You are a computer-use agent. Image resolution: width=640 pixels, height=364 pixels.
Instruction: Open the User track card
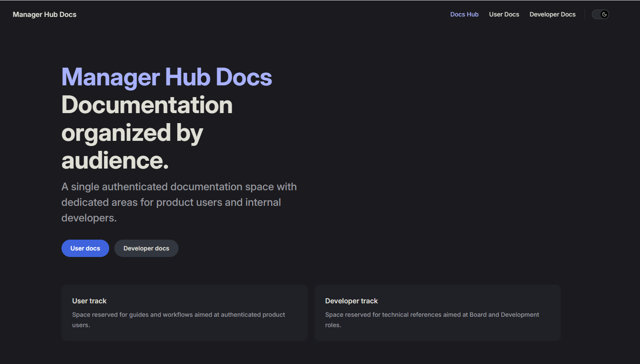point(184,312)
